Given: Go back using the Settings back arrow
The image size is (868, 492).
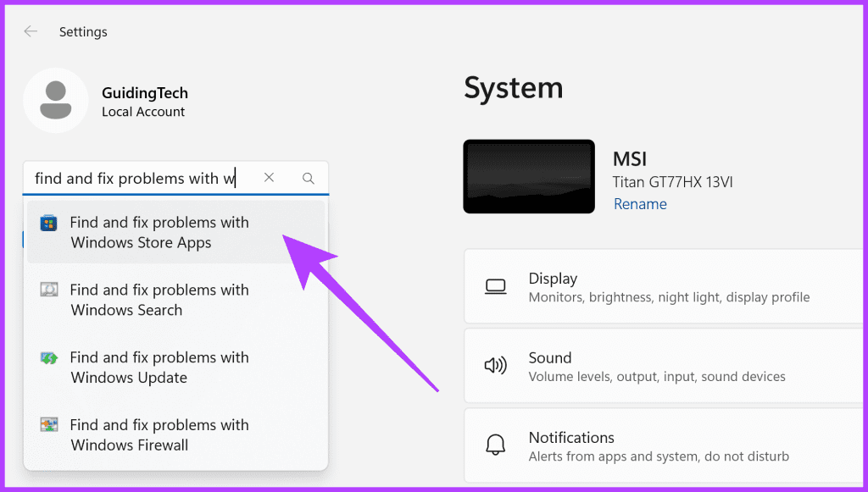Looking at the screenshot, I should pos(31,31).
